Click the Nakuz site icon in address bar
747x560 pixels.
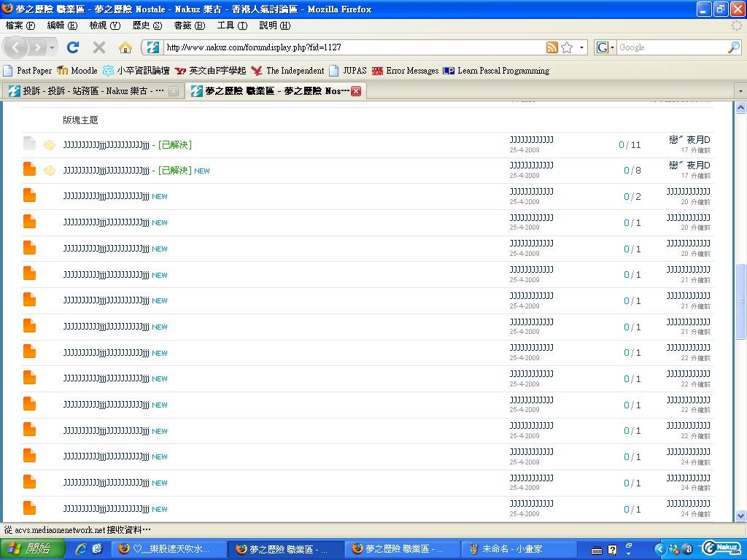pyautogui.click(x=153, y=47)
